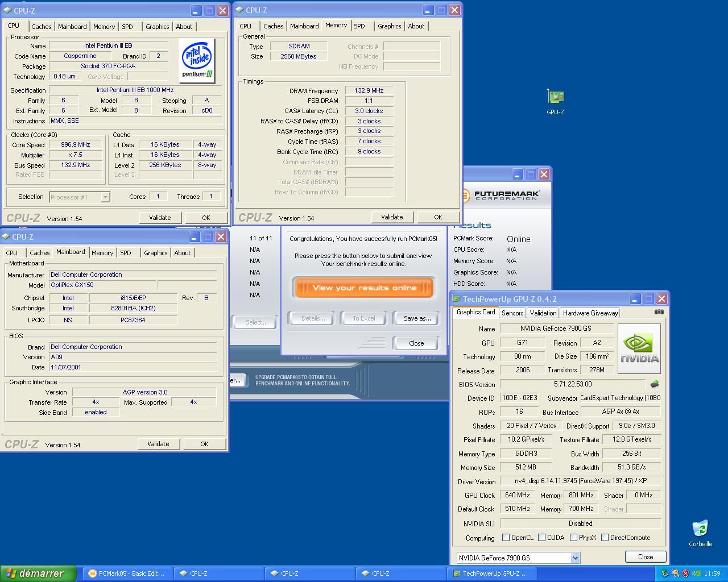Click the NVIDIA logo in GPU-Z
The height and width of the screenshot is (582, 728).
(x=639, y=348)
